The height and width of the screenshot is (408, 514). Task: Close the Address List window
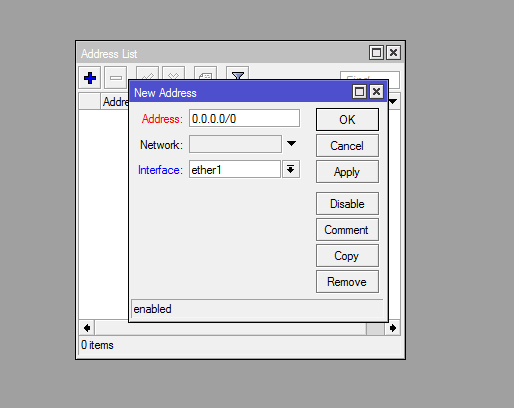click(394, 53)
